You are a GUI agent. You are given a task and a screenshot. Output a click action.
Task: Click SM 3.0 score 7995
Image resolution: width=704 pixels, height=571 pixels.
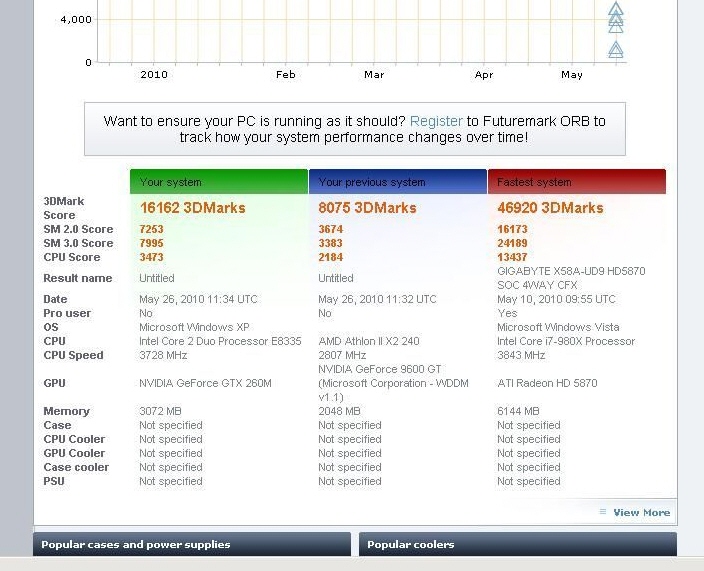coord(151,243)
